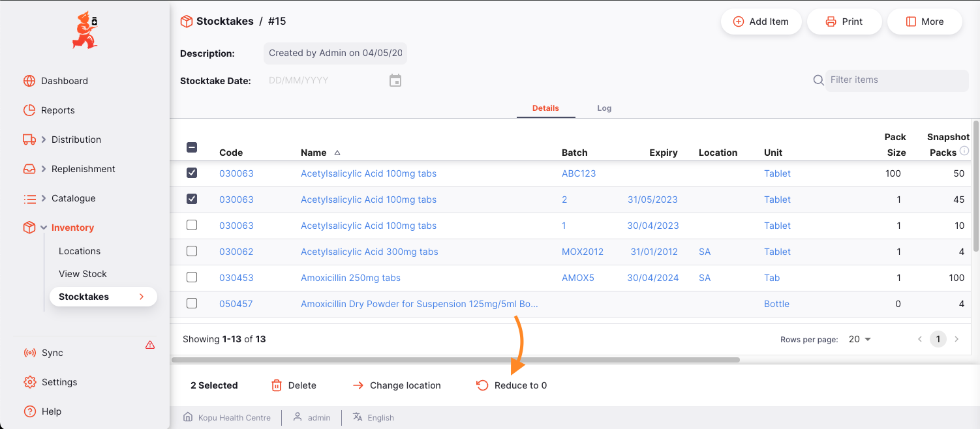Open the rows per page dropdown

point(860,339)
